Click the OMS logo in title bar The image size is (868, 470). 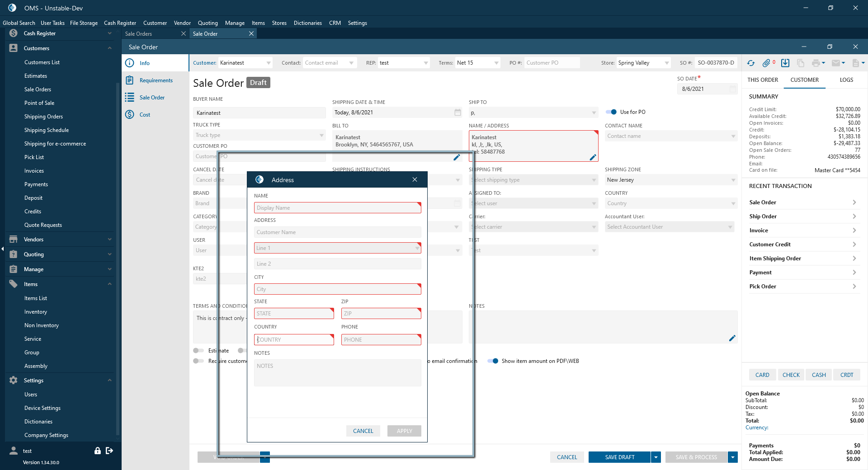pyautogui.click(x=12, y=8)
